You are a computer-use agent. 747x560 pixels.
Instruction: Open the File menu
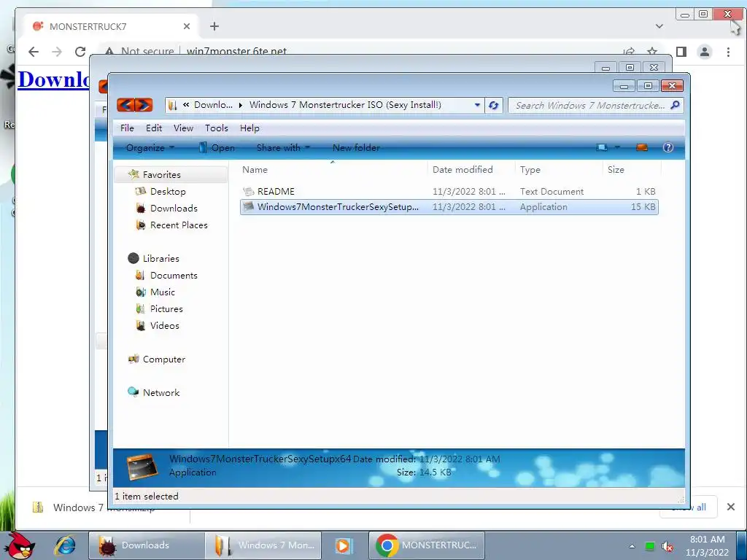point(127,128)
